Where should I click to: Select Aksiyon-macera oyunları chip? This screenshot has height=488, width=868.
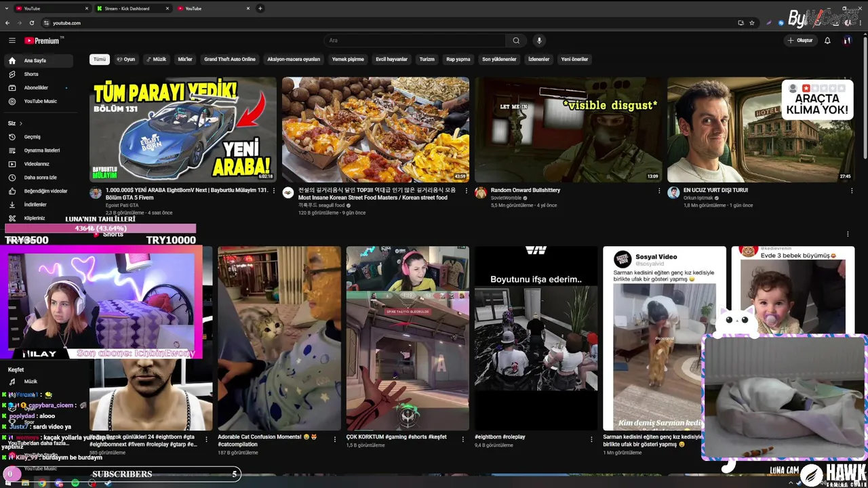tap(294, 59)
